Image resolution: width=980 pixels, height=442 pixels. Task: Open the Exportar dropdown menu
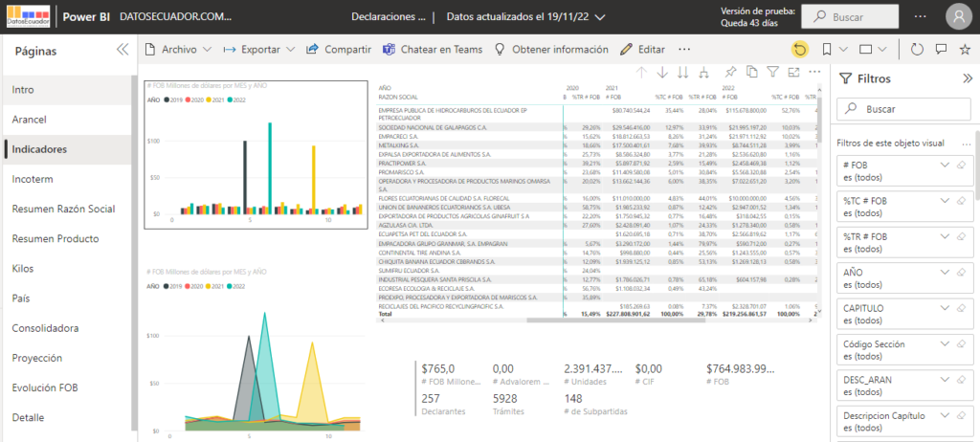pyautogui.click(x=258, y=50)
